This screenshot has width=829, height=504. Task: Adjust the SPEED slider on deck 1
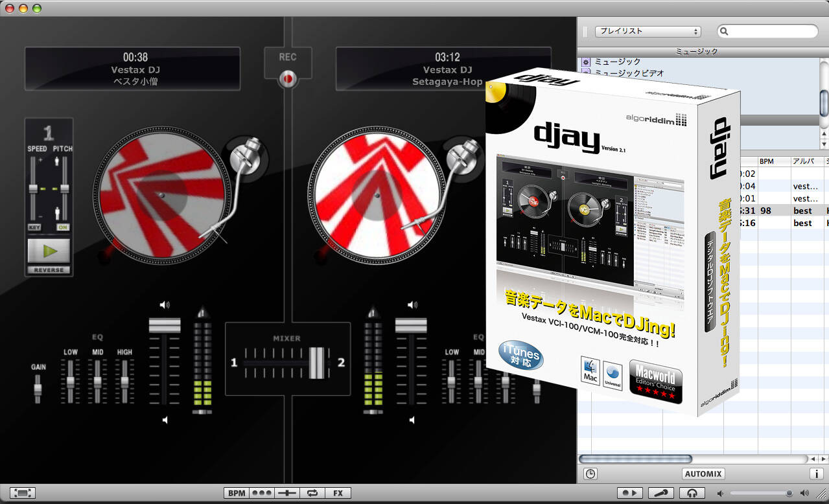click(34, 189)
